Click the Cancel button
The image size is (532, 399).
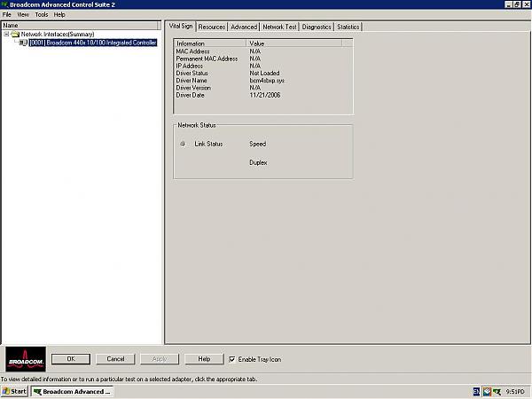click(115, 359)
